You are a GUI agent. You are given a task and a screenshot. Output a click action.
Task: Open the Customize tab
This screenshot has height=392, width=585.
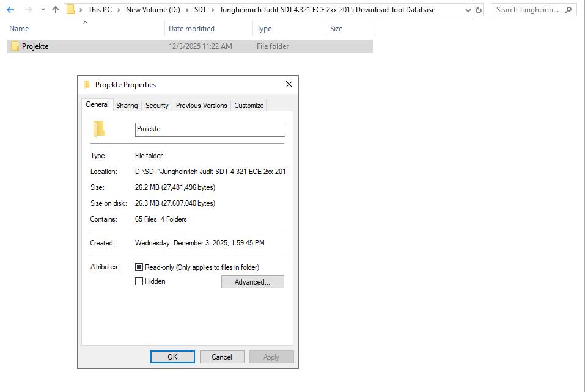click(249, 106)
